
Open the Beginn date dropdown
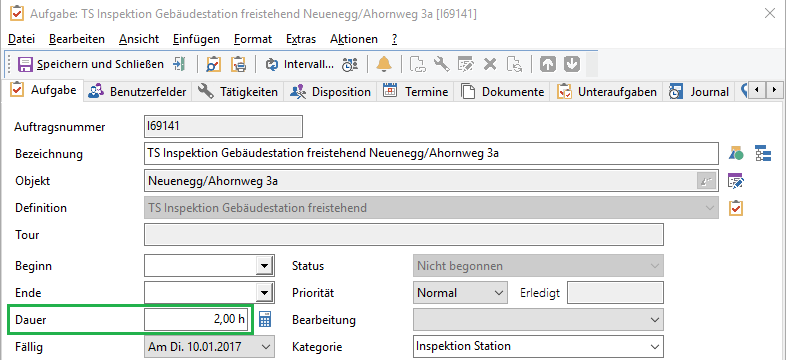263,266
